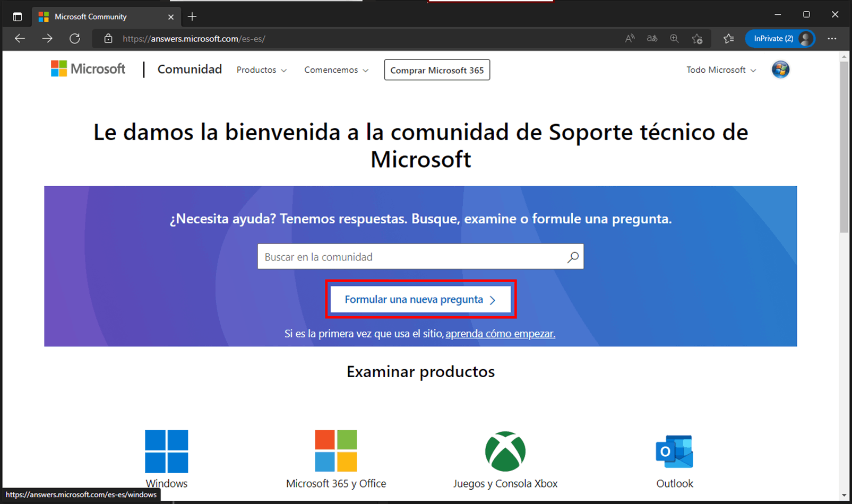Click the InPrivate (2) profile button
Screen dimensions: 852x504
pos(779,38)
